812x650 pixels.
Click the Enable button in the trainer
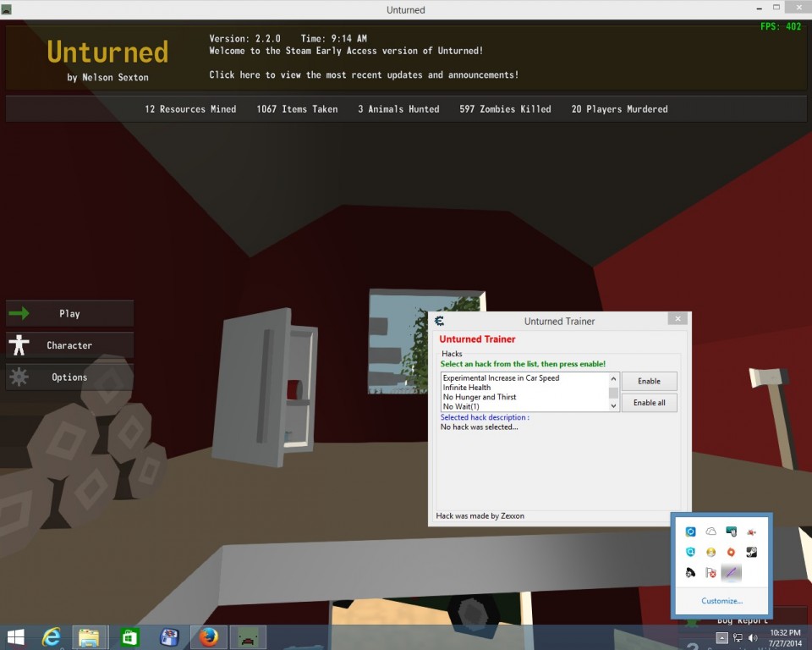point(649,381)
